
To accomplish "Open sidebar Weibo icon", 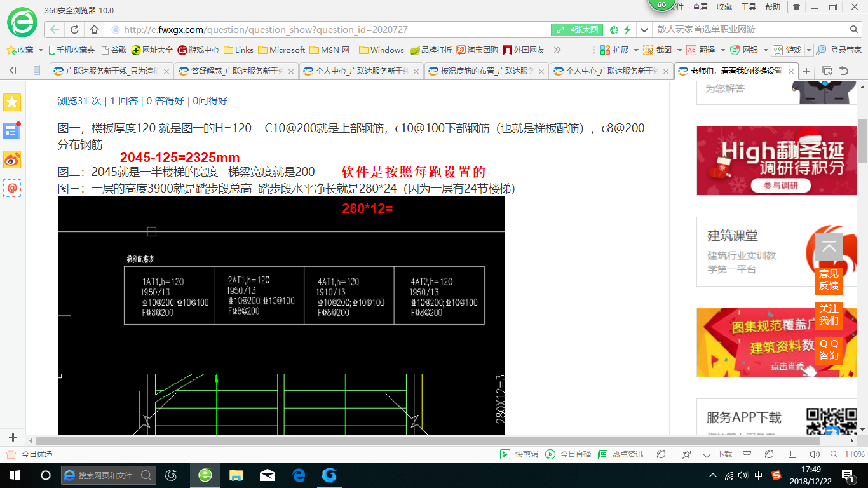I will click(12, 159).
